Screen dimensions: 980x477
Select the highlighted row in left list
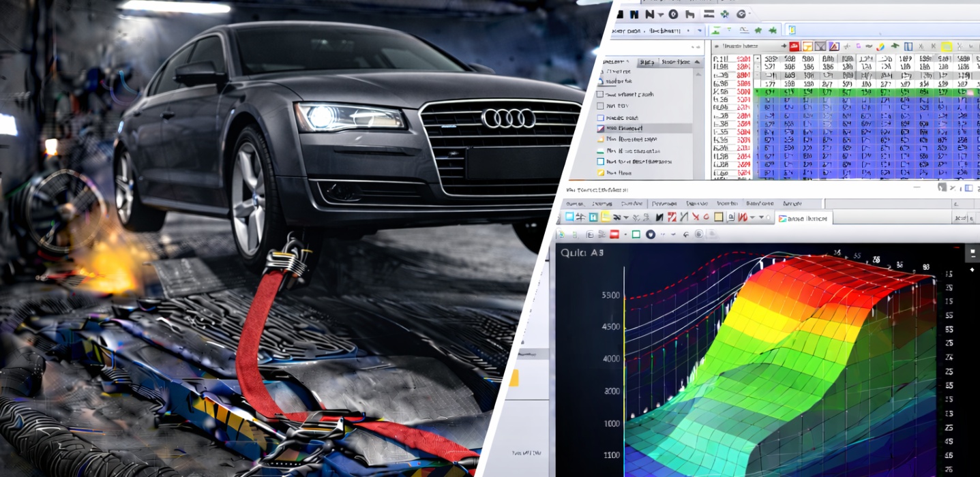[x=644, y=128]
